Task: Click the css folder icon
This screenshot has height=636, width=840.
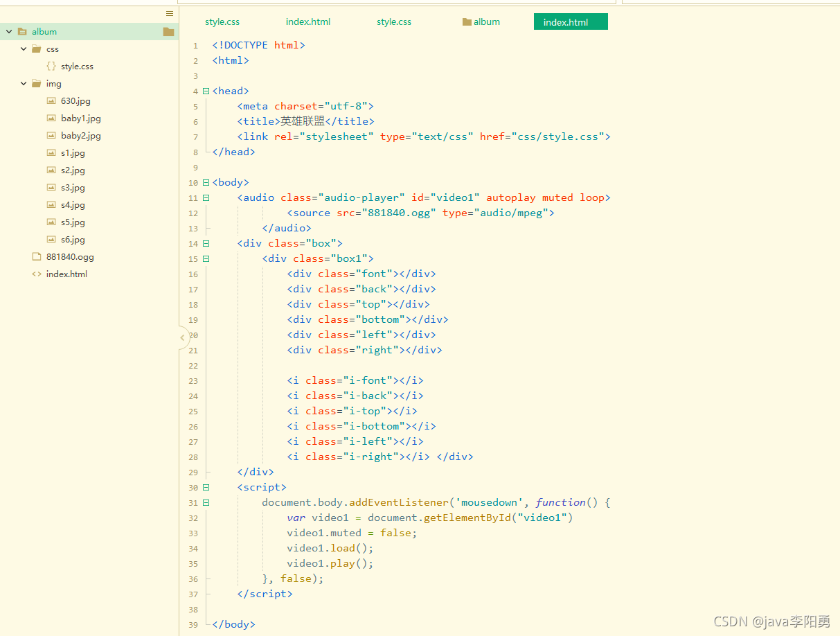Action: [37, 48]
